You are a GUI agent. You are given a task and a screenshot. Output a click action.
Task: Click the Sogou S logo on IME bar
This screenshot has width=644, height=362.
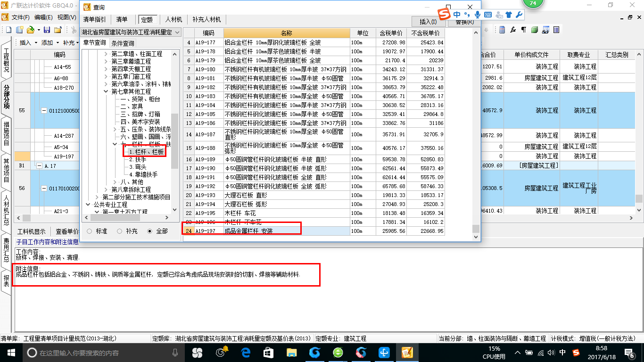pyautogui.click(x=444, y=14)
